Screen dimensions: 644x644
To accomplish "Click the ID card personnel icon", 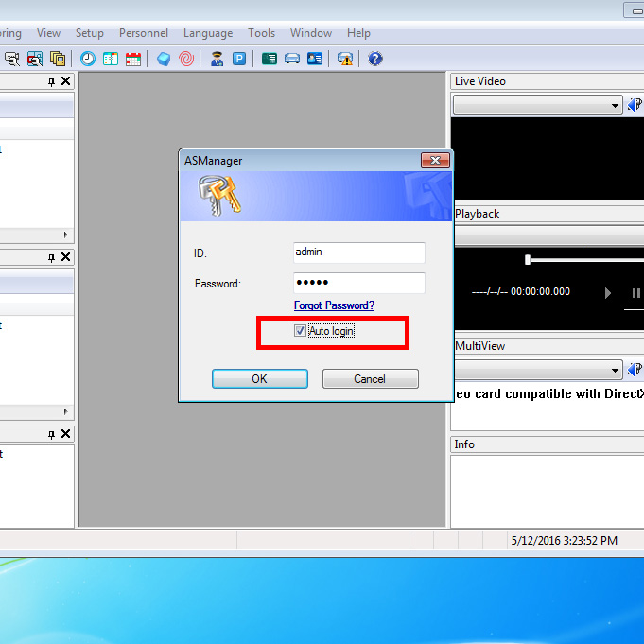I will click(315, 59).
